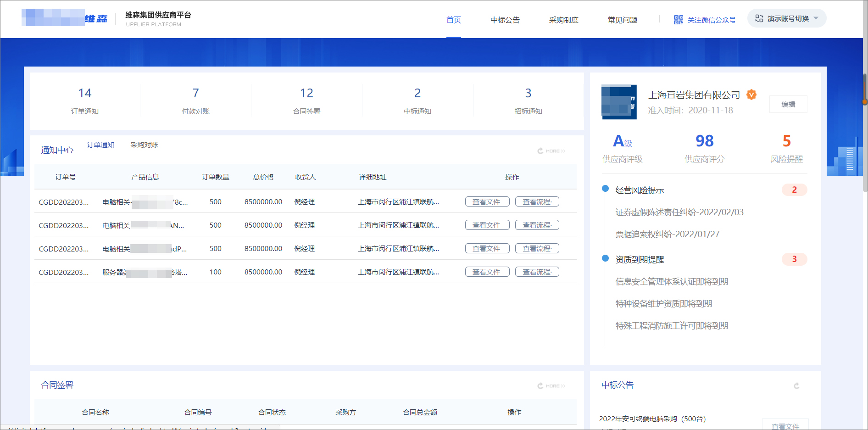Click the company logo thumbnail
This screenshot has height=430, width=868.
(619, 102)
